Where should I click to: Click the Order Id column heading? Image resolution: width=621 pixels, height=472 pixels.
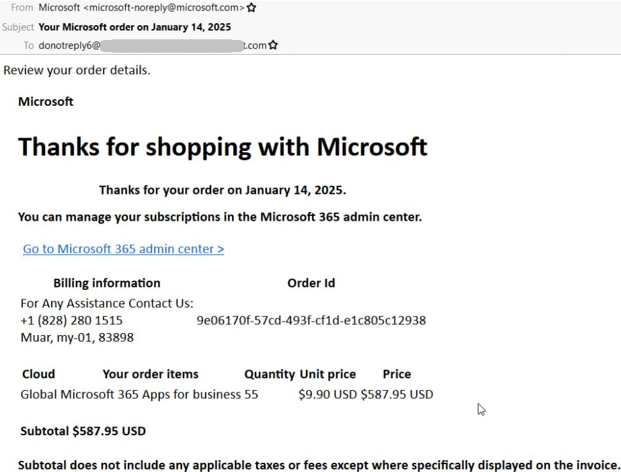pos(311,283)
